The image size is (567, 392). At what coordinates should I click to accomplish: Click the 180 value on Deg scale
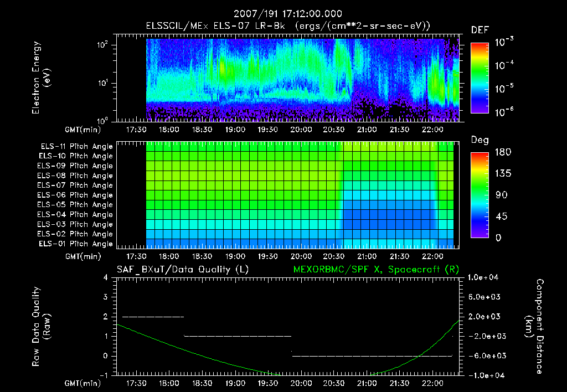tap(503, 152)
